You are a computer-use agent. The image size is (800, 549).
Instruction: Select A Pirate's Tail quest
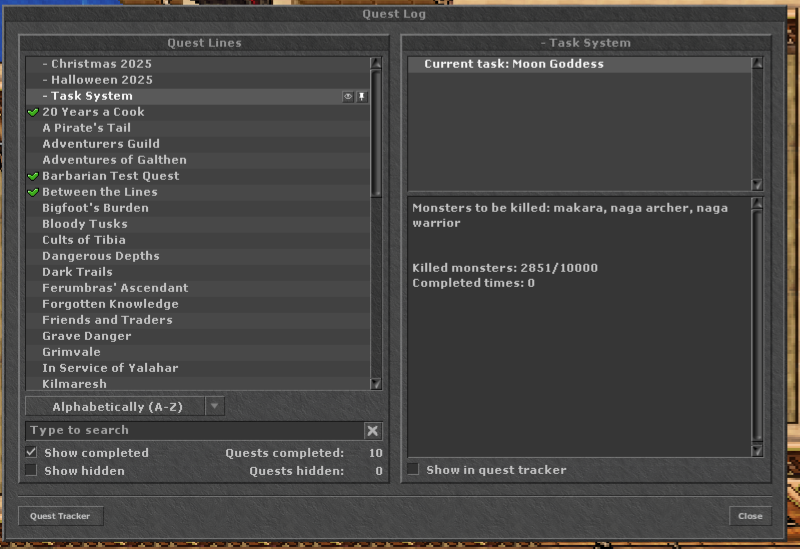point(198,128)
